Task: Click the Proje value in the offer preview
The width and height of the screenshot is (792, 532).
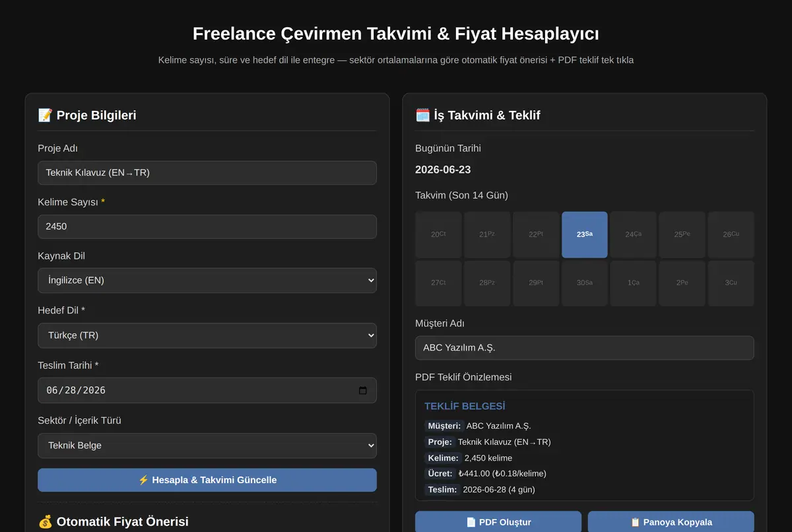Action: [x=504, y=442]
